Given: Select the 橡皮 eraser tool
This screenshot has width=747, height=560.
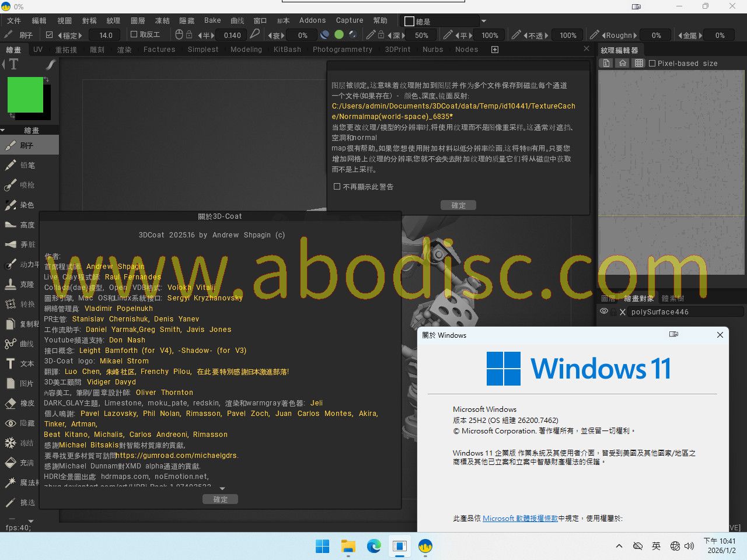Looking at the screenshot, I should coord(23,403).
